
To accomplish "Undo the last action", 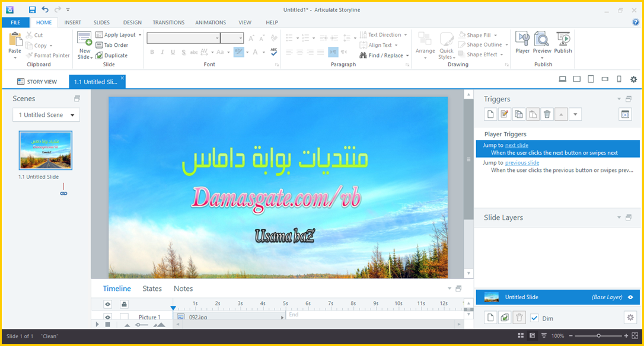I will pyautogui.click(x=44, y=9).
